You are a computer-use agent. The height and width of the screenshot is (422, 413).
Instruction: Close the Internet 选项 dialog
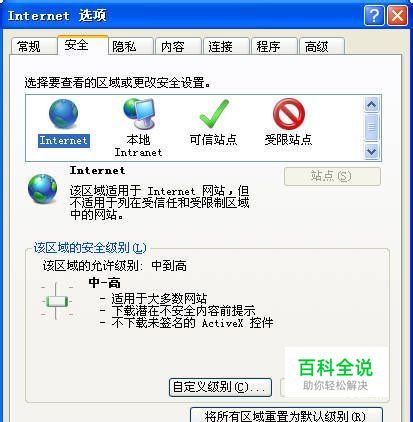pos(397,15)
